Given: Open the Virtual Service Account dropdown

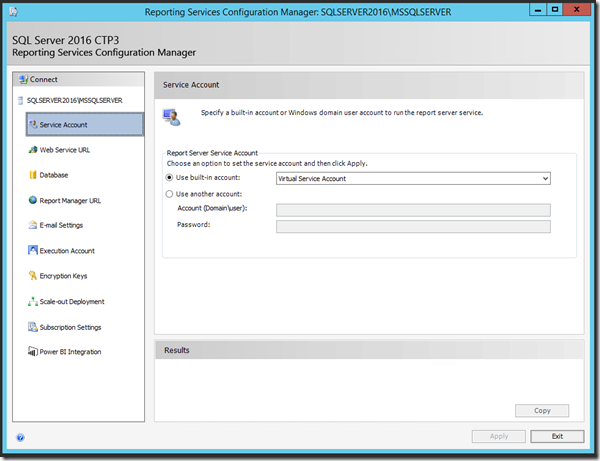Looking at the screenshot, I should pos(413,178).
